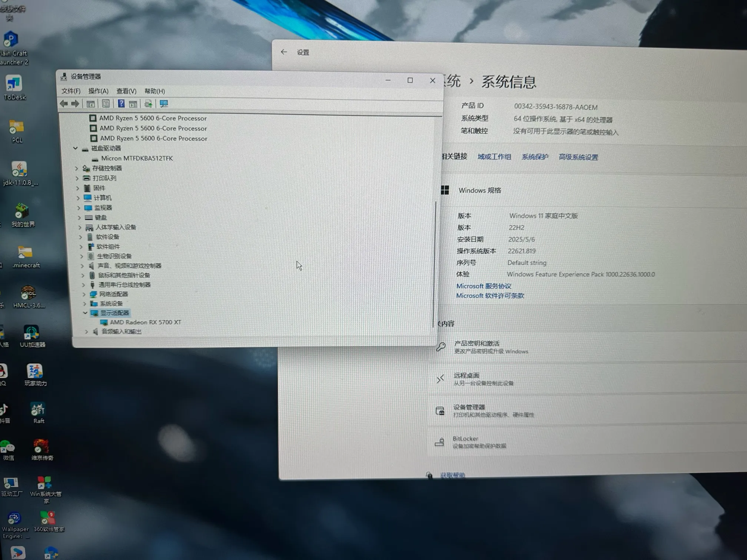
Task: Select the AMD Radeon RX 5700 XT device
Action: (x=145, y=322)
